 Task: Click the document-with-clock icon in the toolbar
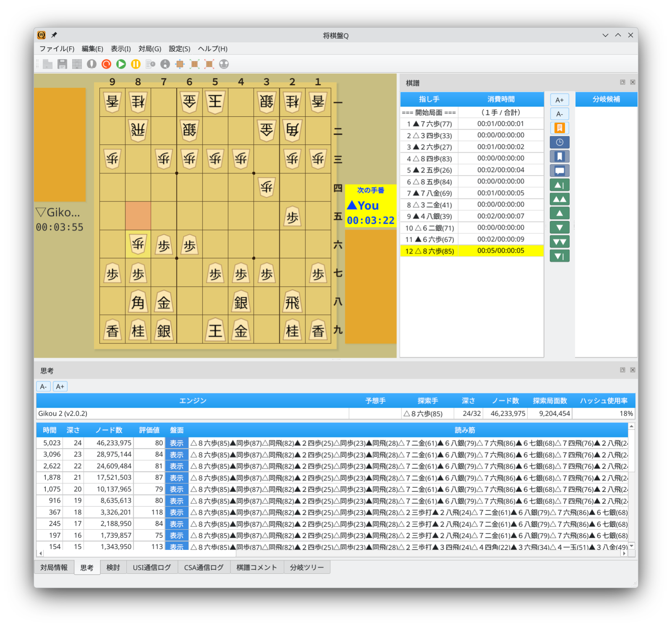point(150,64)
